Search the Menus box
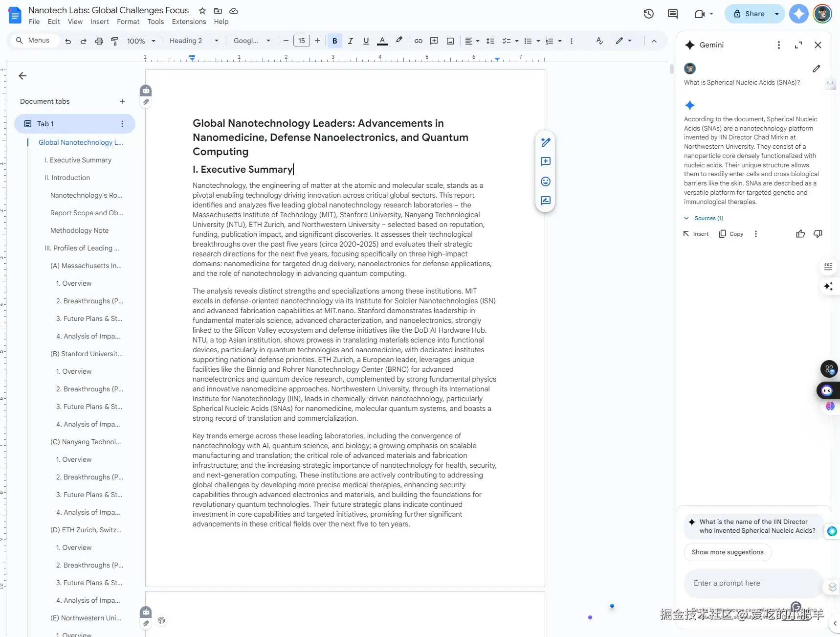The width and height of the screenshot is (840, 637). click(34, 41)
